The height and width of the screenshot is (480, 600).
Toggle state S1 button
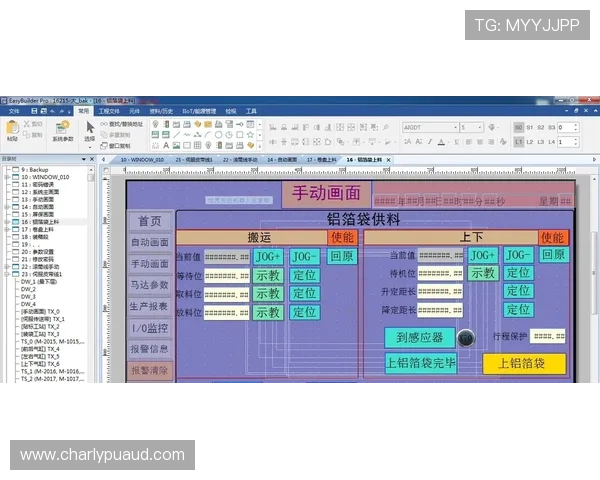click(x=530, y=127)
